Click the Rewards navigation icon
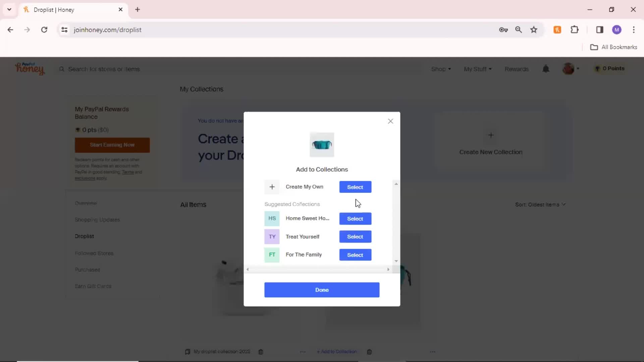This screenshot has height=362, width=644. click(x=516, y=68)
